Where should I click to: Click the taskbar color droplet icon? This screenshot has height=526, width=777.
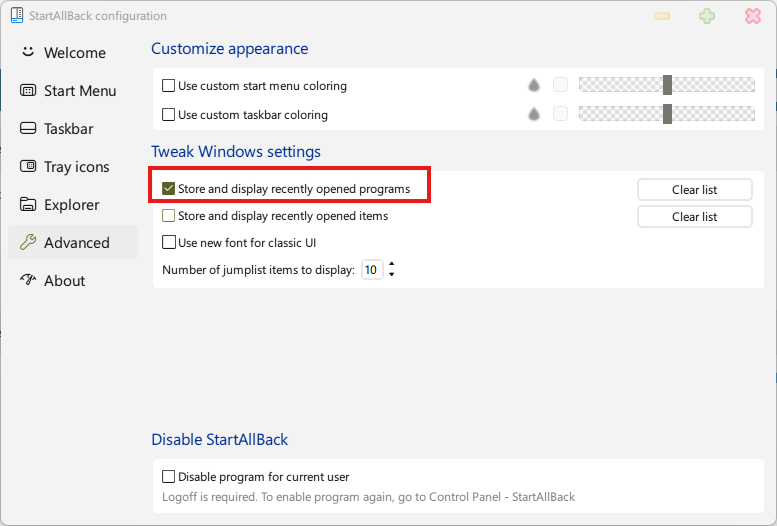coord(534,114)
